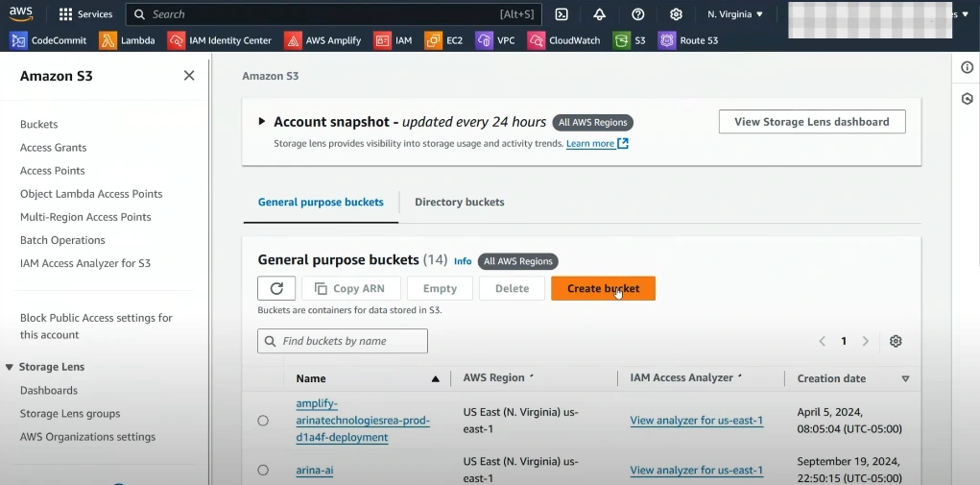Click the Find buckets by name field
Screen dimensions: 980x485
pos(343,341)
